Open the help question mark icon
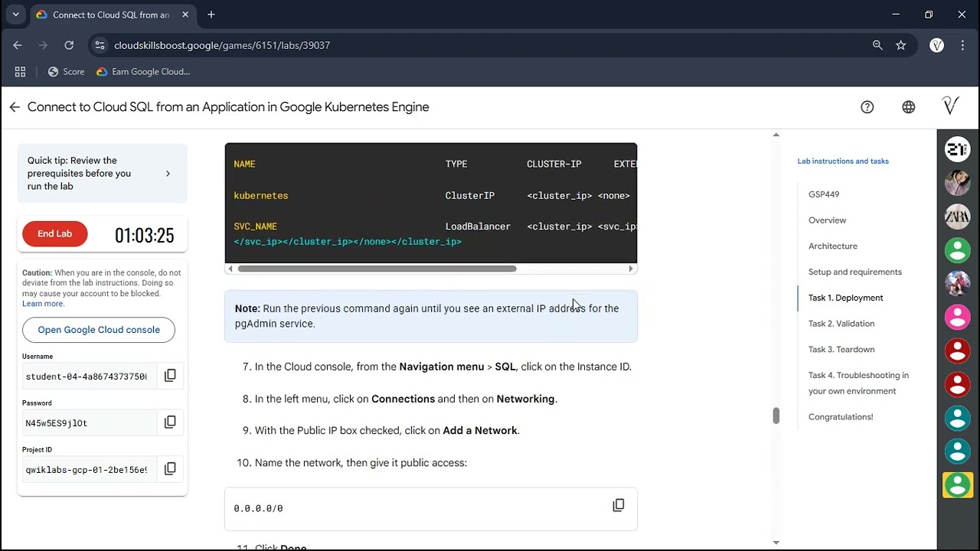Screen dimensions: 980x551 (x=867, y=107)
